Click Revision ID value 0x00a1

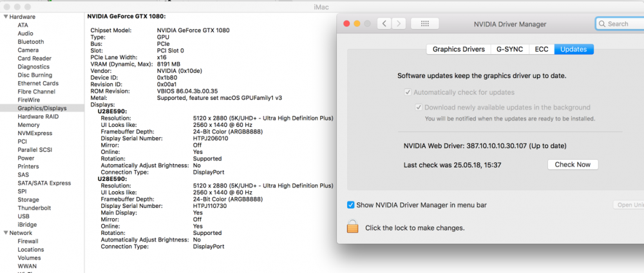click(x=167, y=84)
